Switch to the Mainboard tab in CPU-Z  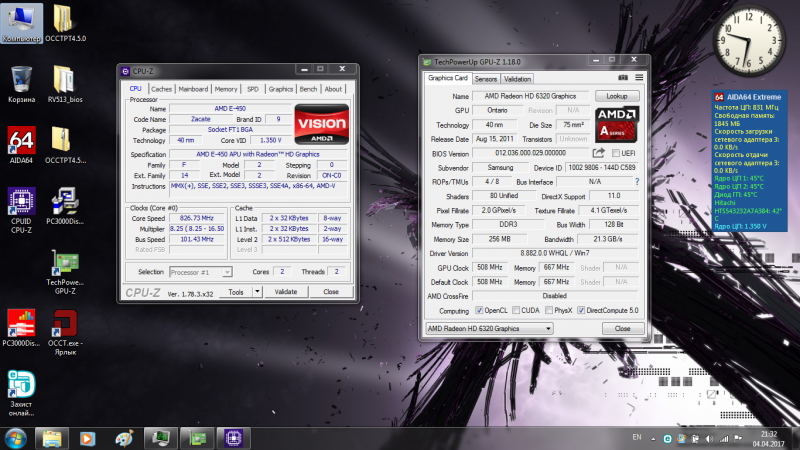pos(193,88)
